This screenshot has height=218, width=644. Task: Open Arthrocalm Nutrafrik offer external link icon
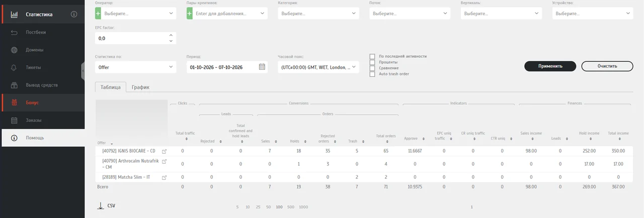click(x=164, y=161)
